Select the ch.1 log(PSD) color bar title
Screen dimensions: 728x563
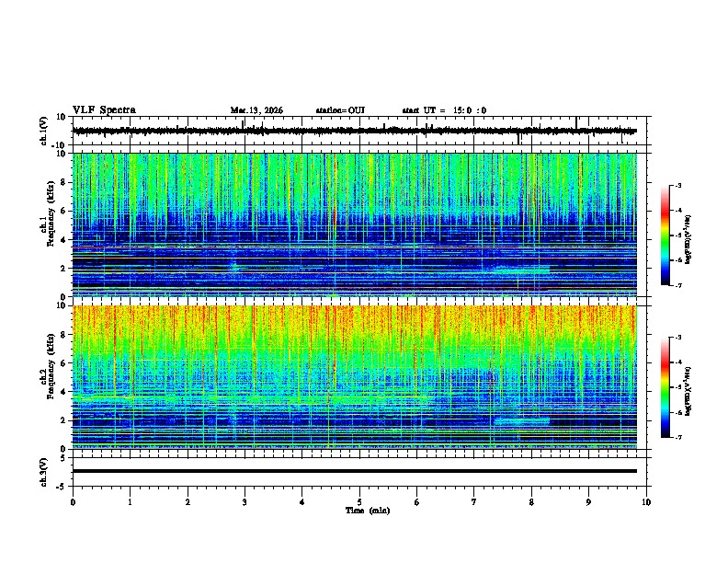coord(688,239)
